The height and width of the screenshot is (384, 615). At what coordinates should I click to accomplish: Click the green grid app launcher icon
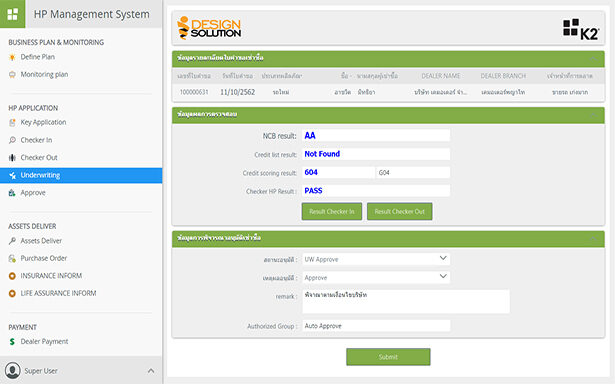point(13,14)
